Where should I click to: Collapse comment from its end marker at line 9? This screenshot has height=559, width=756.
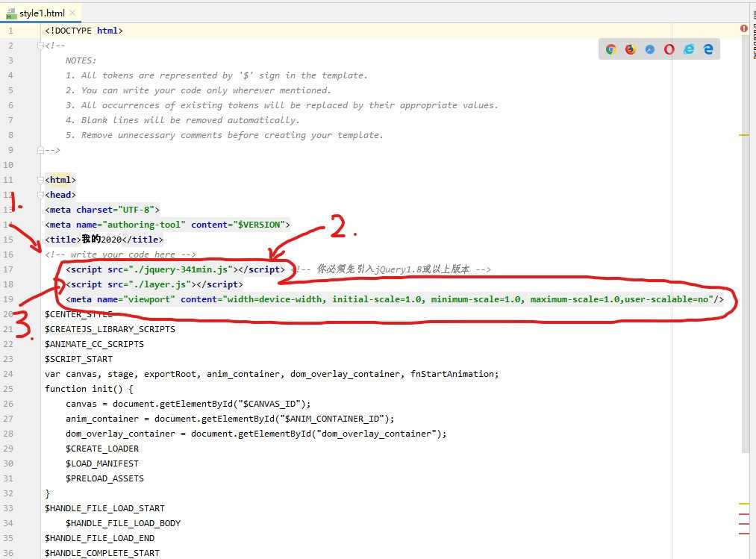tap(40, 150)
